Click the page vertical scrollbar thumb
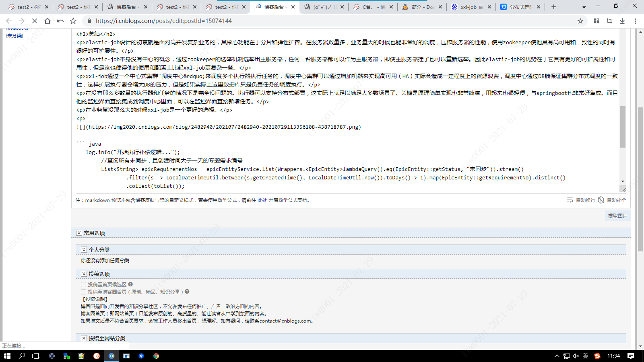The height and width of the screenshot is (362, 644). point(640,179)
